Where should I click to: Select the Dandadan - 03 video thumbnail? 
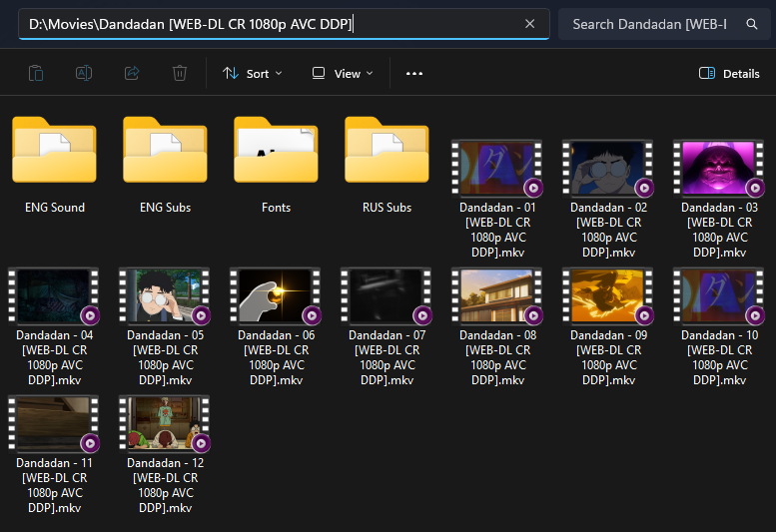point(719,168)
